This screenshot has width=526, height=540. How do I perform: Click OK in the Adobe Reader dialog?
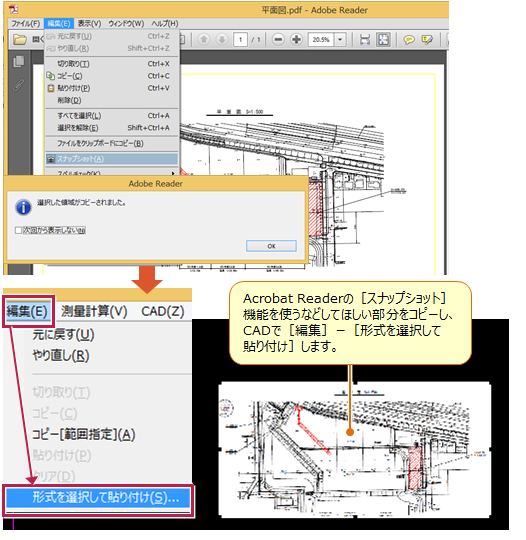click(271, 246)
